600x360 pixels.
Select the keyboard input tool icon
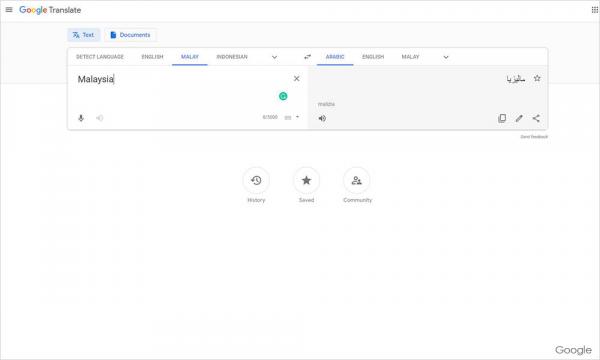tap(288, 117)
